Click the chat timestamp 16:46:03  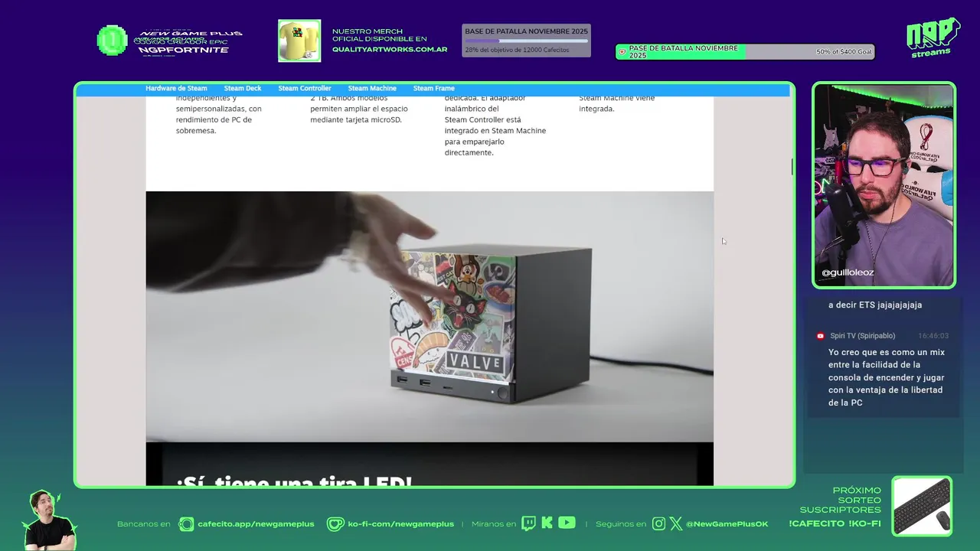pyautogui.click(x=933, y=336)
